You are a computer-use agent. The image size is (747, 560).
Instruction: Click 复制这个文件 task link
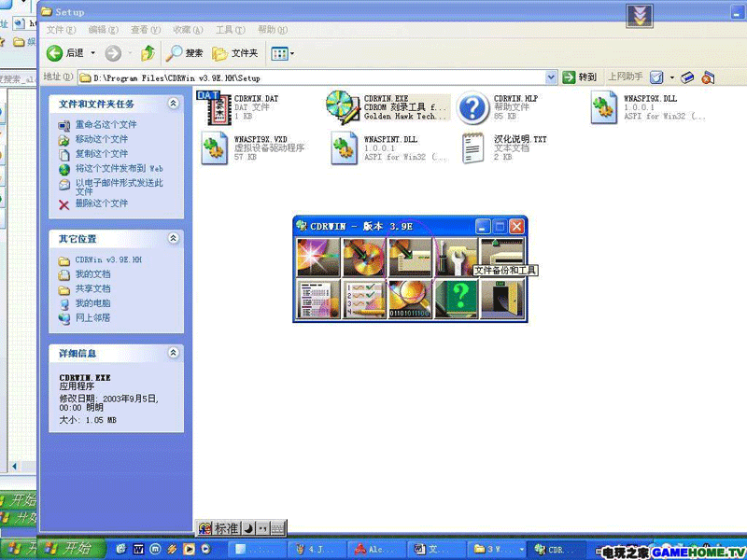102,153
